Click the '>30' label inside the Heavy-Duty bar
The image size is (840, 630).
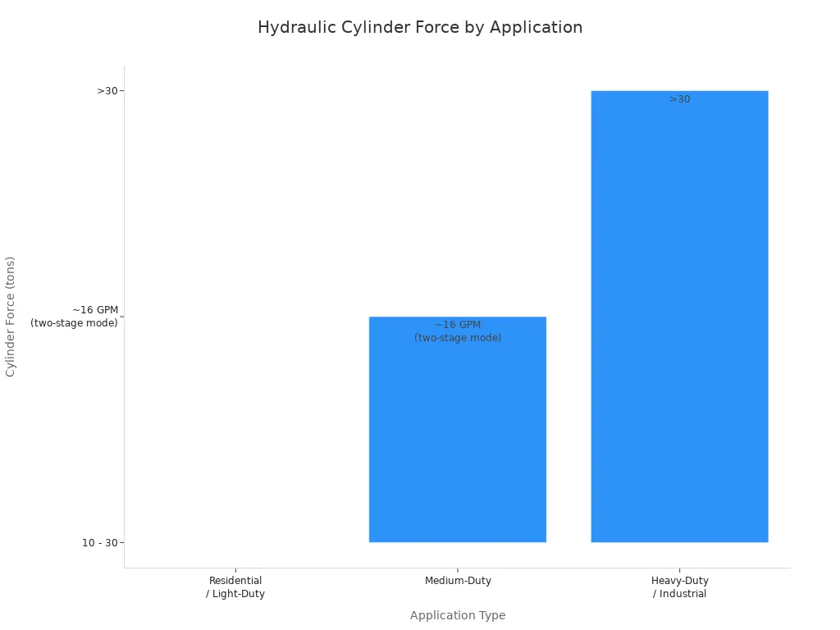[x=680, y=99]
